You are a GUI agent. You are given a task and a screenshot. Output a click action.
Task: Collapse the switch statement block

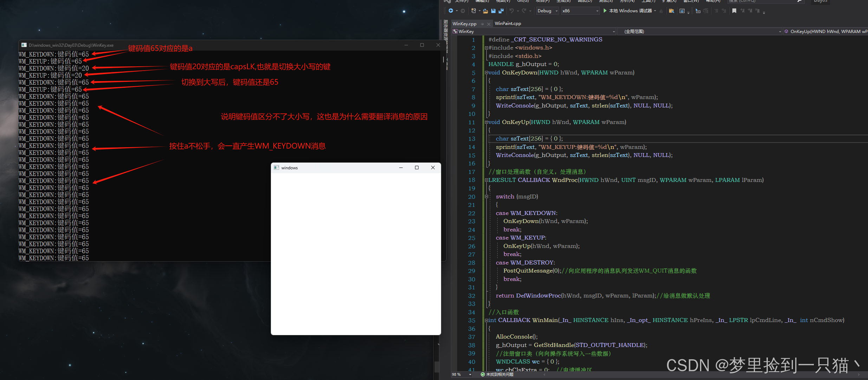[486, 197]
